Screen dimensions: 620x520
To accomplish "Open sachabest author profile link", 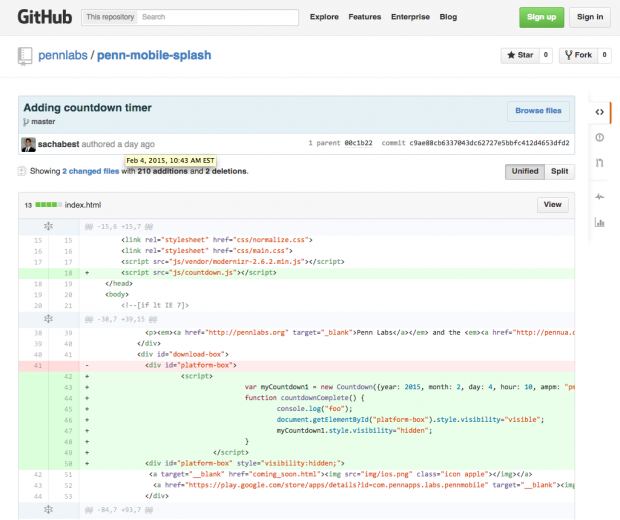I will 59,144.
